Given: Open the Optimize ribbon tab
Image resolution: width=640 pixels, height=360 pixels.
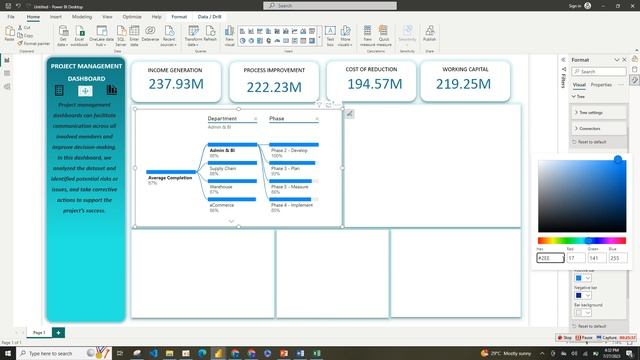Looking at the screenshot, I should pos(132,17).
